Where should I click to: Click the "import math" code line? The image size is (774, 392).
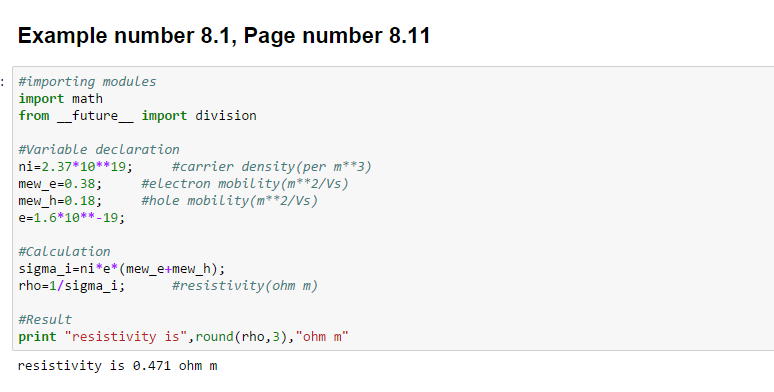61,99
